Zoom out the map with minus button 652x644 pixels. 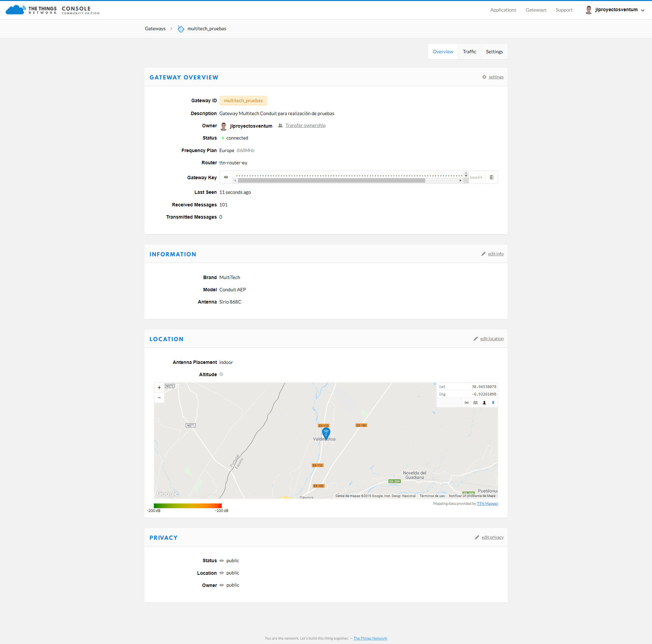[x=159, y=398]
